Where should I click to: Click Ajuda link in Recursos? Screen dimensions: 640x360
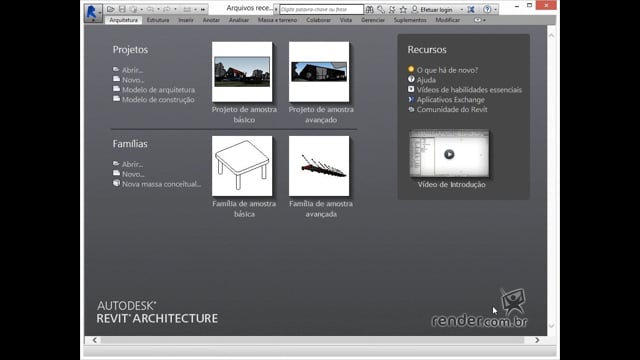[426, 80]
